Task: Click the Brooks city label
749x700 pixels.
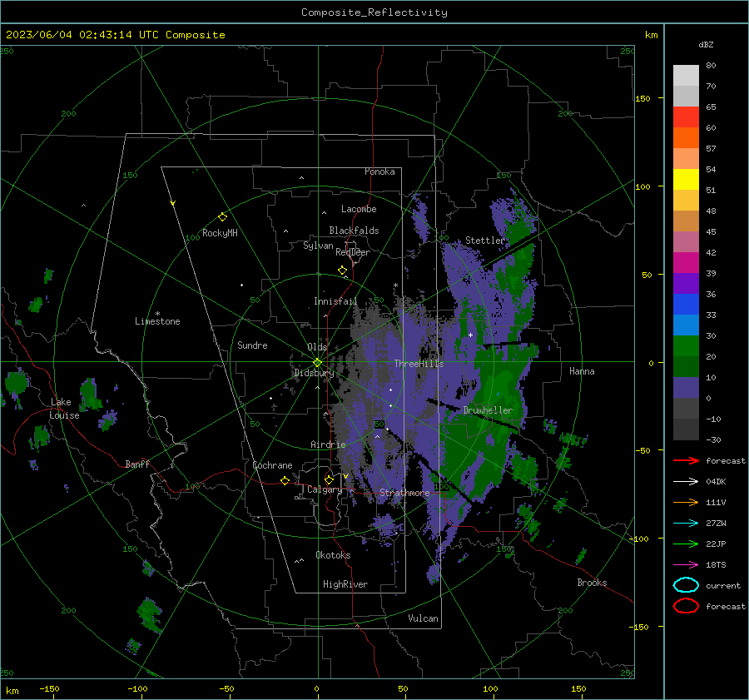Action: click(592, 583)
